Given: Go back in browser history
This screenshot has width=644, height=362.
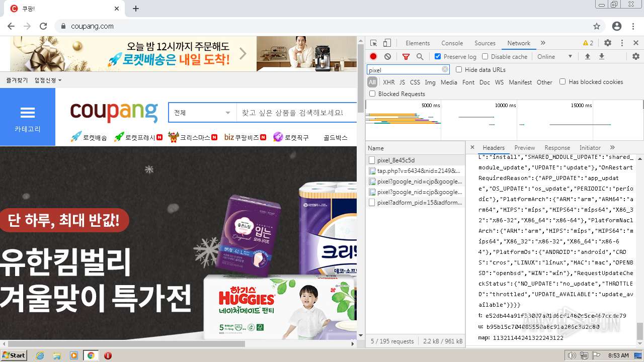Looking at the screenshot, I should 11,26.
